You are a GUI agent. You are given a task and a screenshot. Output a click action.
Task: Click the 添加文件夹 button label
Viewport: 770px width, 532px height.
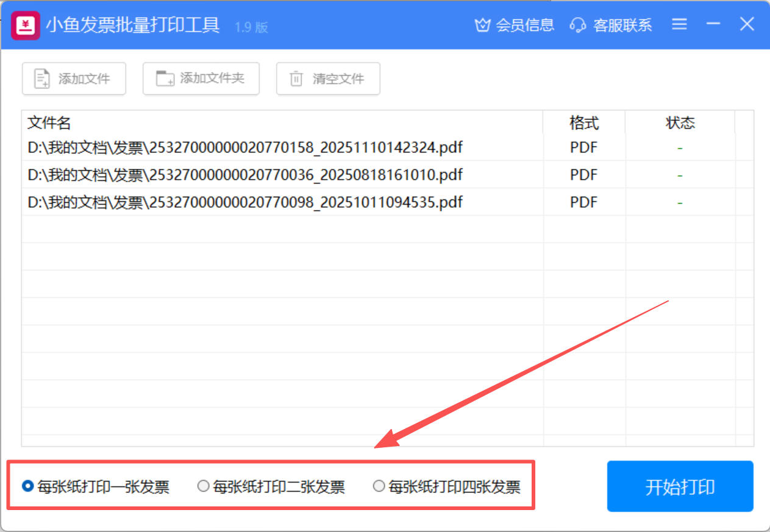click(212, 79)
